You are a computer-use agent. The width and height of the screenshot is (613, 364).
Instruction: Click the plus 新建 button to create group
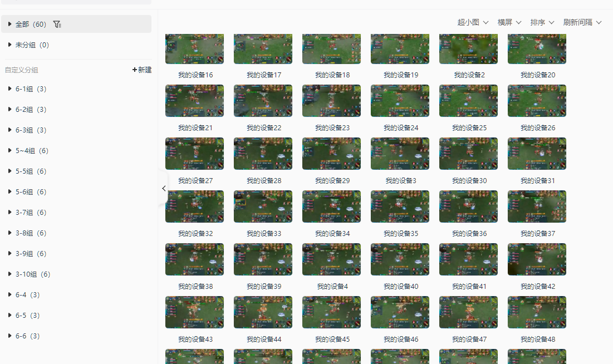tap(142, 70)
